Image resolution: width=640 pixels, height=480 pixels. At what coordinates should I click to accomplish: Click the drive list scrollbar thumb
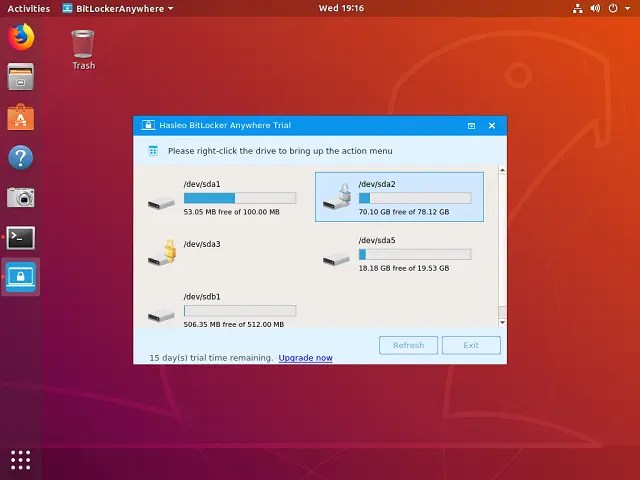tap(502, 312)
